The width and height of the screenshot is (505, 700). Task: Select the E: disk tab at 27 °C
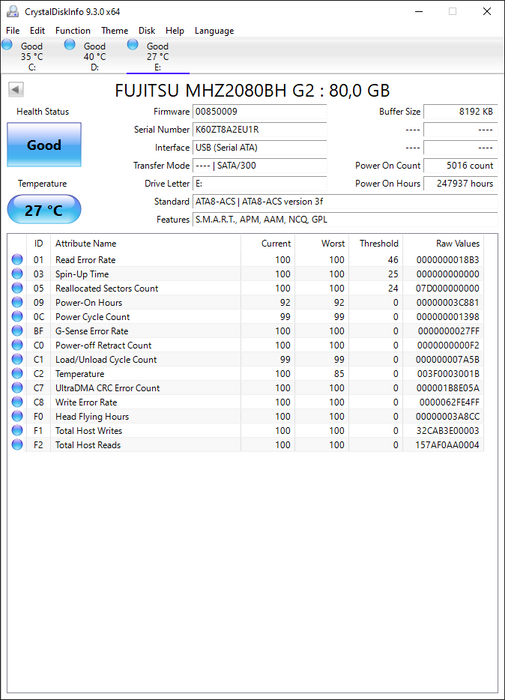[x=158, y=56]
